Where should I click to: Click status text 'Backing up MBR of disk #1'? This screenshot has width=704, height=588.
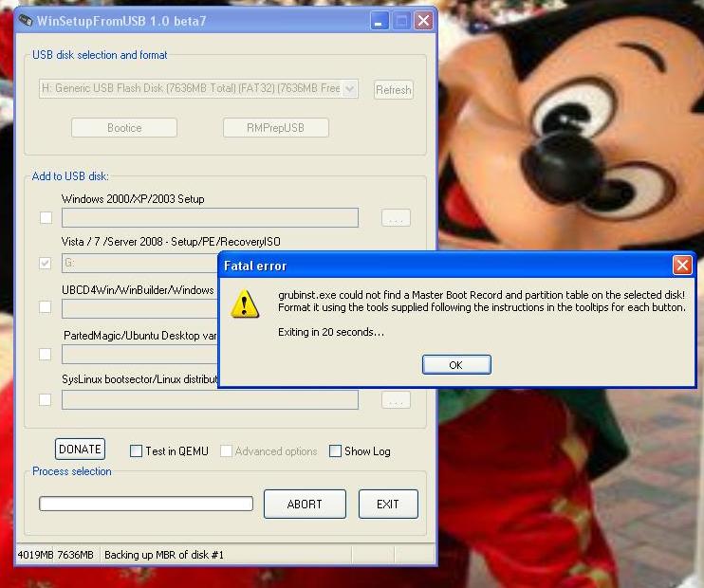coord(164,555)
